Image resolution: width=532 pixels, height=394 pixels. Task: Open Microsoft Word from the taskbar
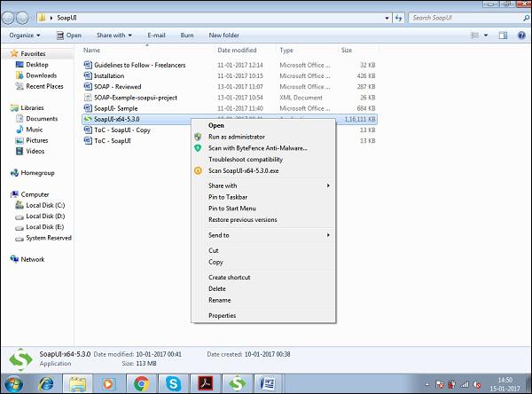268,384
